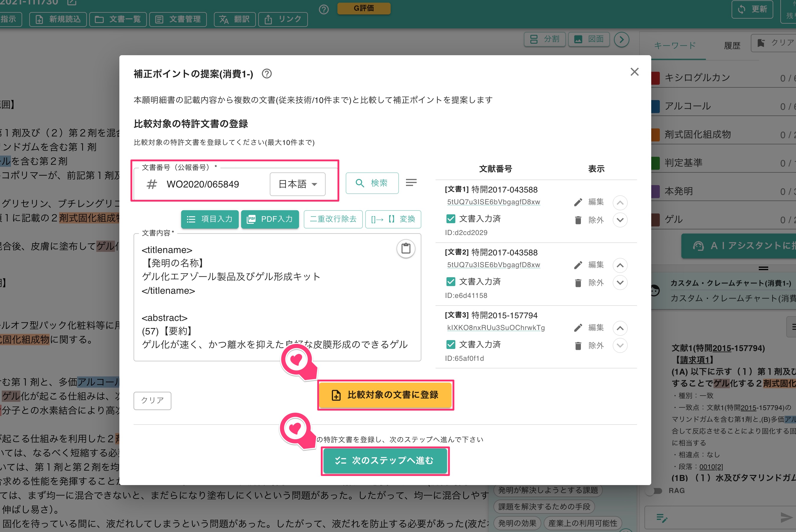Click the trash 除外 icon for 文書1

(x=578, y=220)
